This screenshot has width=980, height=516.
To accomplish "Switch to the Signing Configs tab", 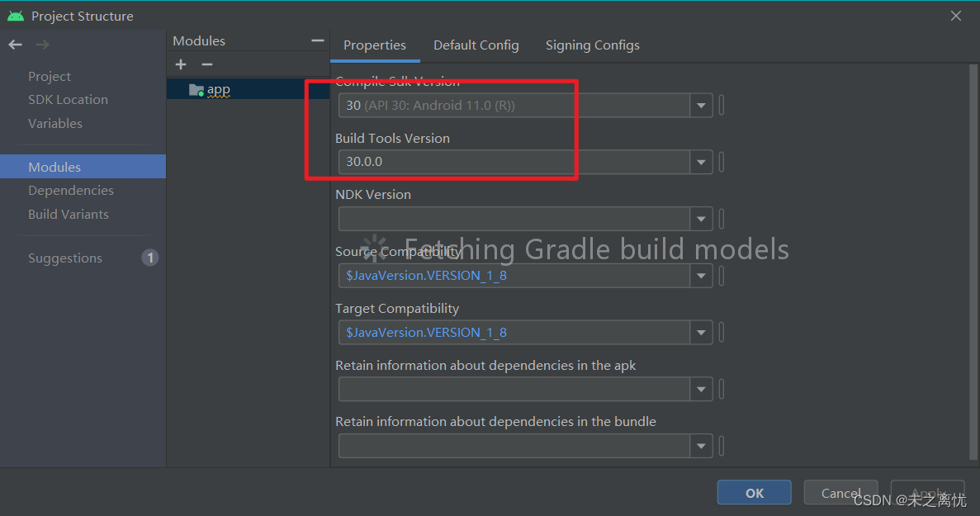I will [593, 45].
